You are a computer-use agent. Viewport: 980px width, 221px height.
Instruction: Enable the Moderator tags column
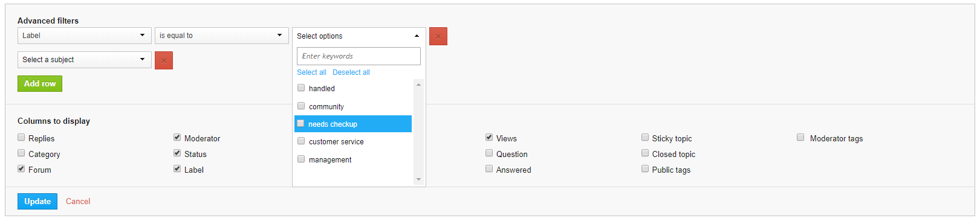pyautogui.click(x=800, y=138)
